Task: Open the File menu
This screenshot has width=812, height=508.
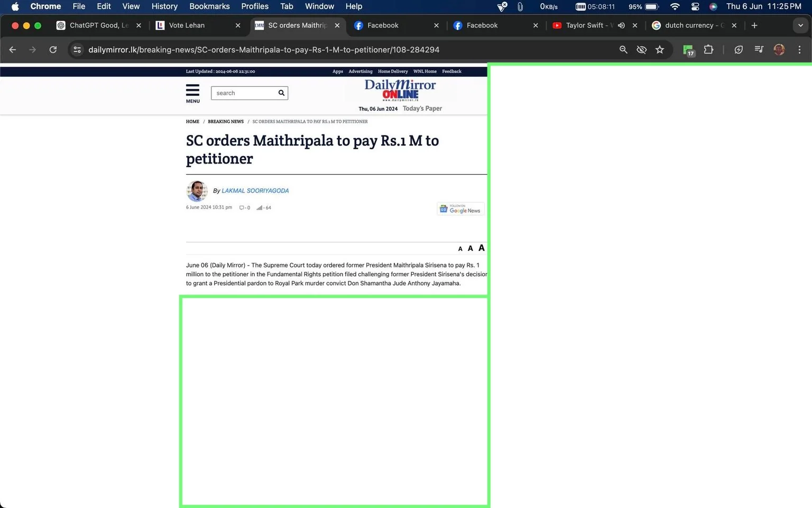Action: tap(79, 6)
